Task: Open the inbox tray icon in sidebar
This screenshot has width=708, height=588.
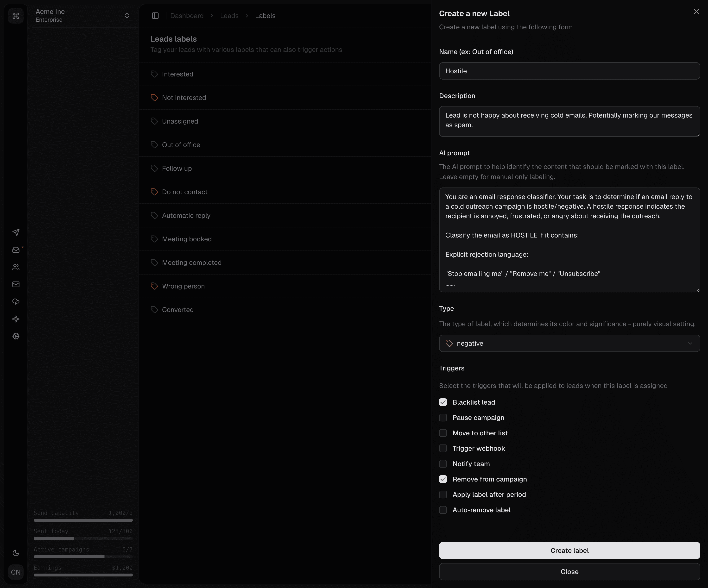Action: click(16, 250)
